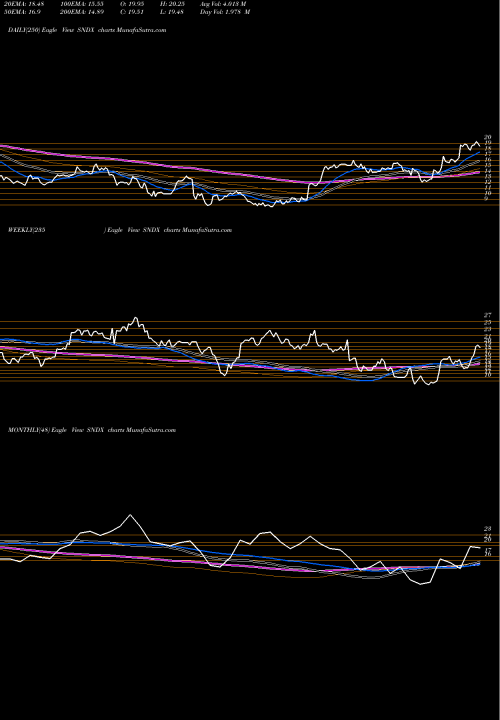Viewport: 500px width, 720px height.
Task: Click the Avg Vol figure
Action: pyautogui.click(x=223, y=4)
